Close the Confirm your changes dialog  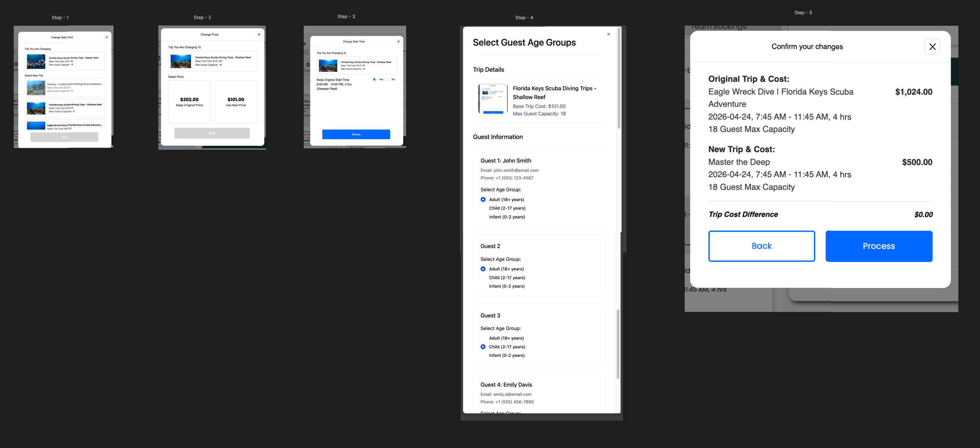[932, 47]
